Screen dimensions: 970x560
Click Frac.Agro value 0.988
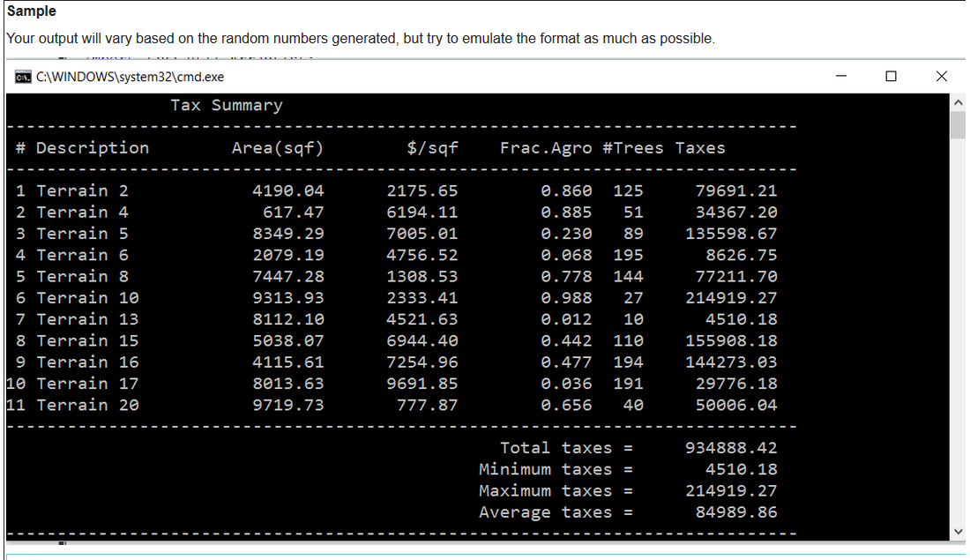(x=566, y=297)
